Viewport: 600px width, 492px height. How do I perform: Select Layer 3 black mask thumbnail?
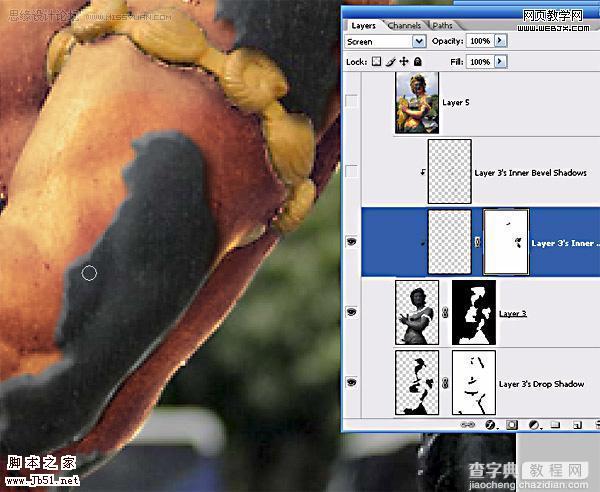coord(474,312)
